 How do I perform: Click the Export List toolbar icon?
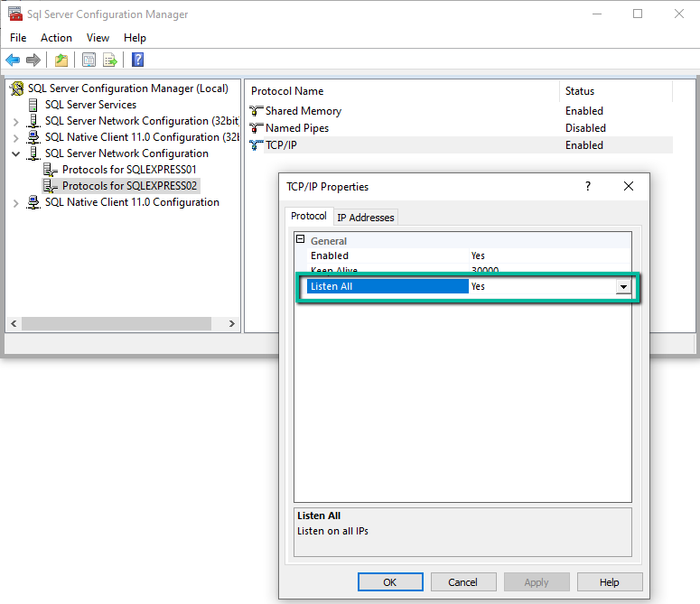click(109, 60)
